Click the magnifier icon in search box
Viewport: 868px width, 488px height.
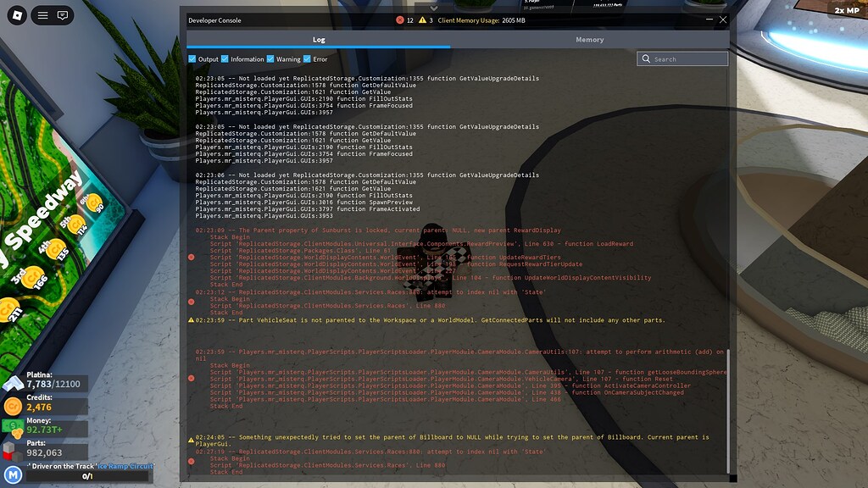point(646,58)
